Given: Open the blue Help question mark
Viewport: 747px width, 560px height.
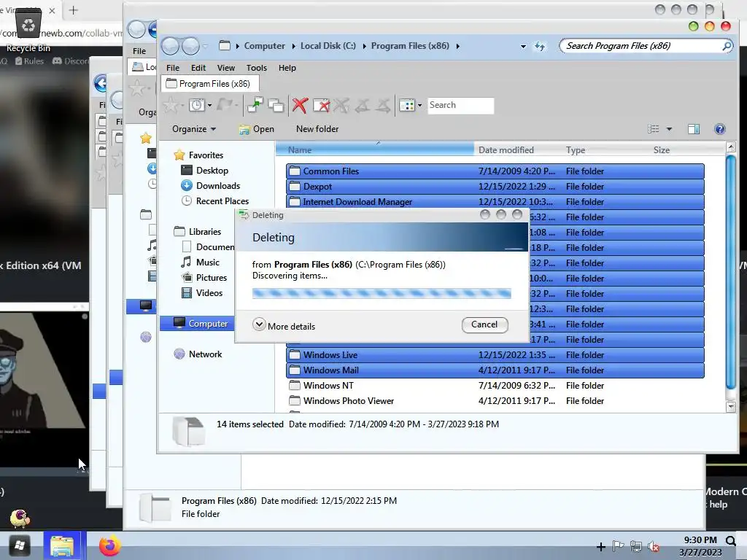Looking at the screenshot, I should point(720,129).
